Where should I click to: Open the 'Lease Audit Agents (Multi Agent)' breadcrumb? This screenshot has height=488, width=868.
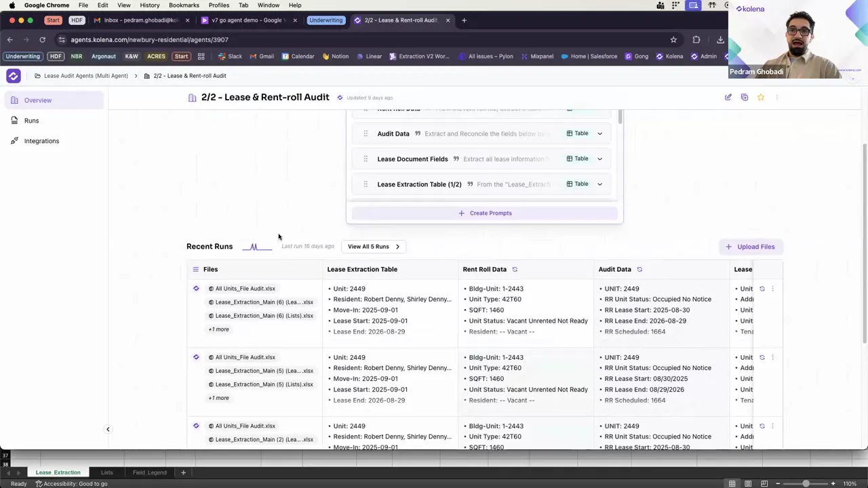(x=85, y=76)
